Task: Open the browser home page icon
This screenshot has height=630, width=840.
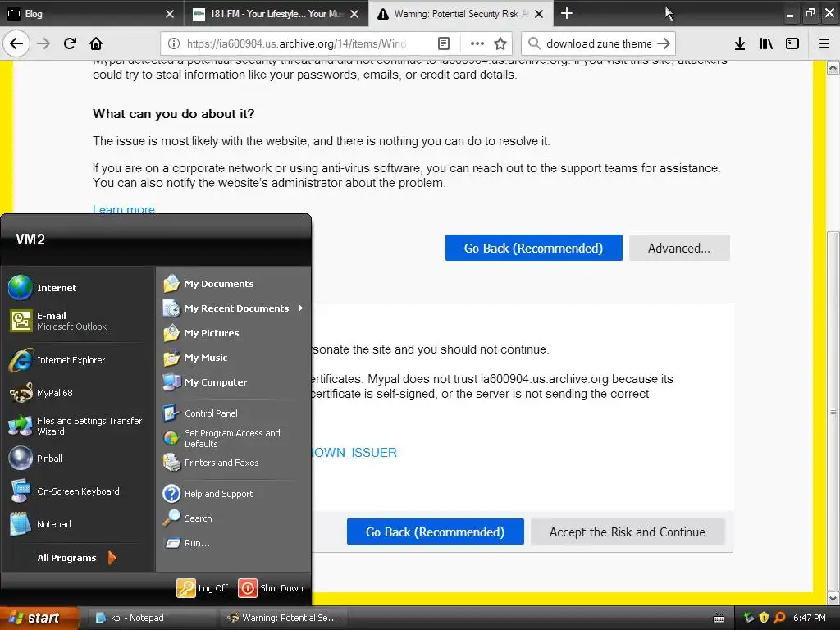Action: click(x=96, y=43)
